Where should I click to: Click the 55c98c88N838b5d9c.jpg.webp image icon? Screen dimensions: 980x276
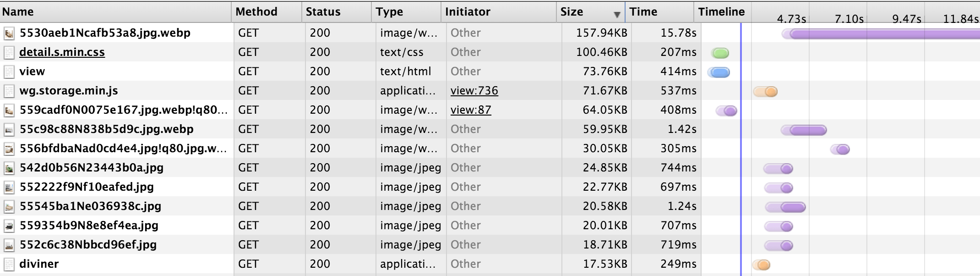tap(9, 129)
